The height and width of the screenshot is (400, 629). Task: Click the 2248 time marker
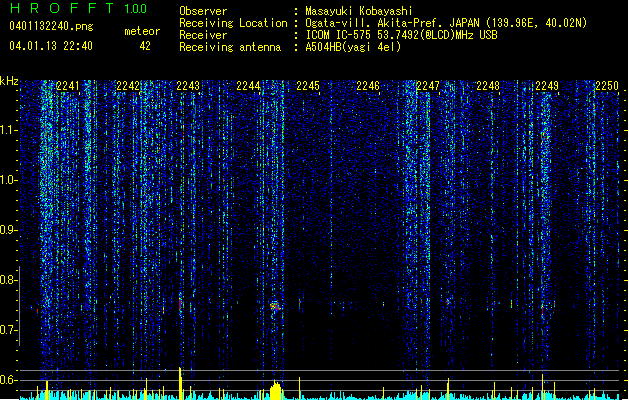click(x=488, y=86)
